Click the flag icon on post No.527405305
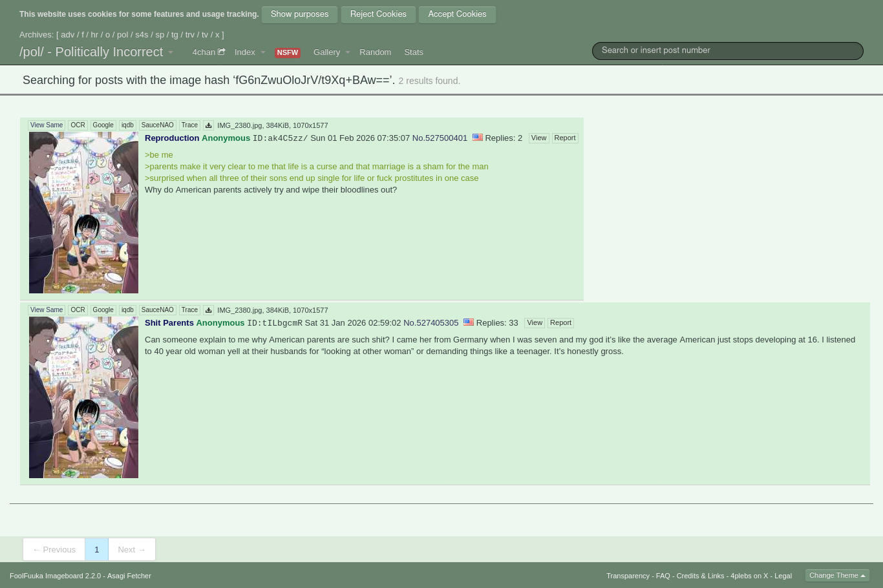883x588 pixels. point(469,322)
